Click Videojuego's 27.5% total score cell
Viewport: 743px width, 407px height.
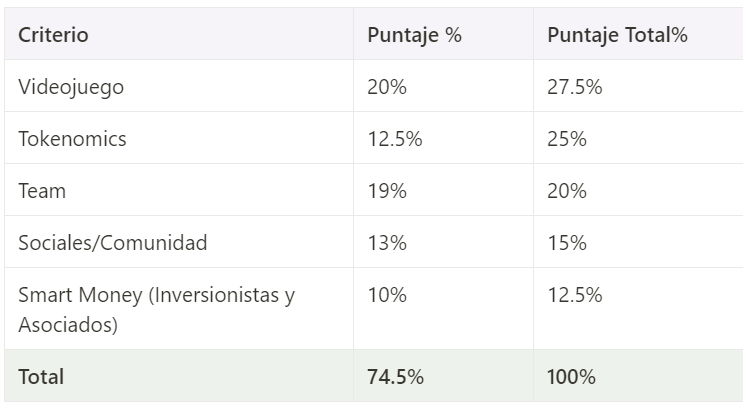tap(574, 87)
